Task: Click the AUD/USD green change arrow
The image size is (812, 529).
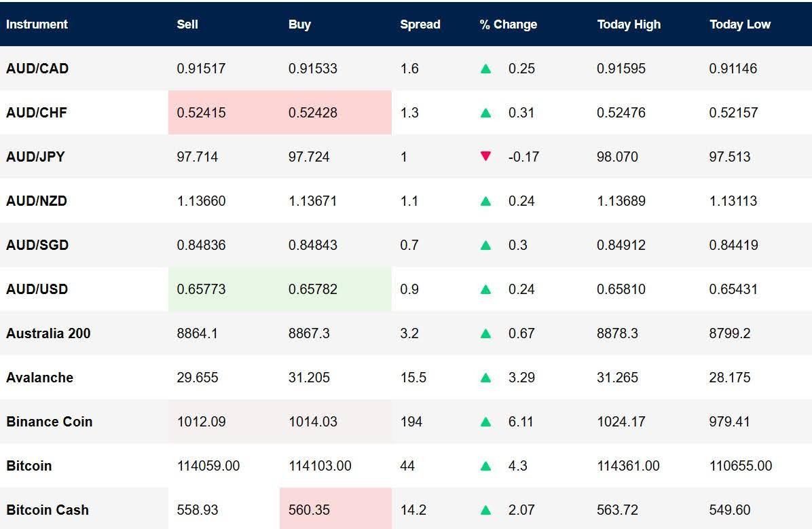Action: 485,289
